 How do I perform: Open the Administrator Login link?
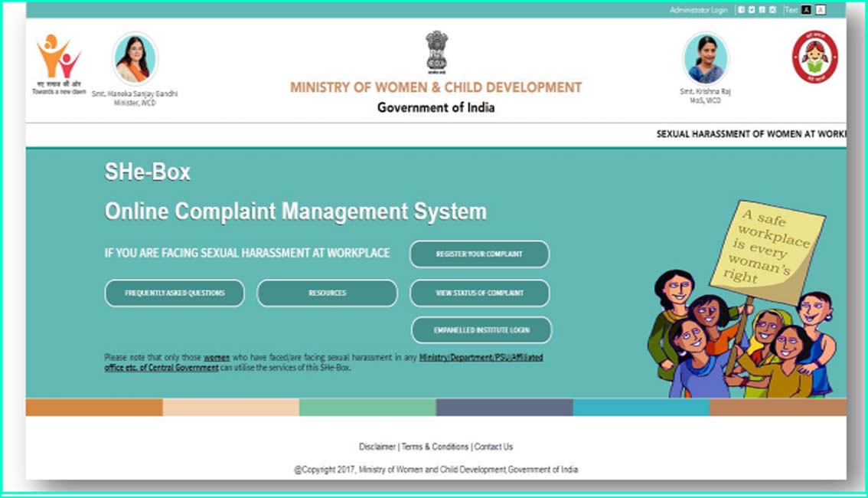pos(698,10)
